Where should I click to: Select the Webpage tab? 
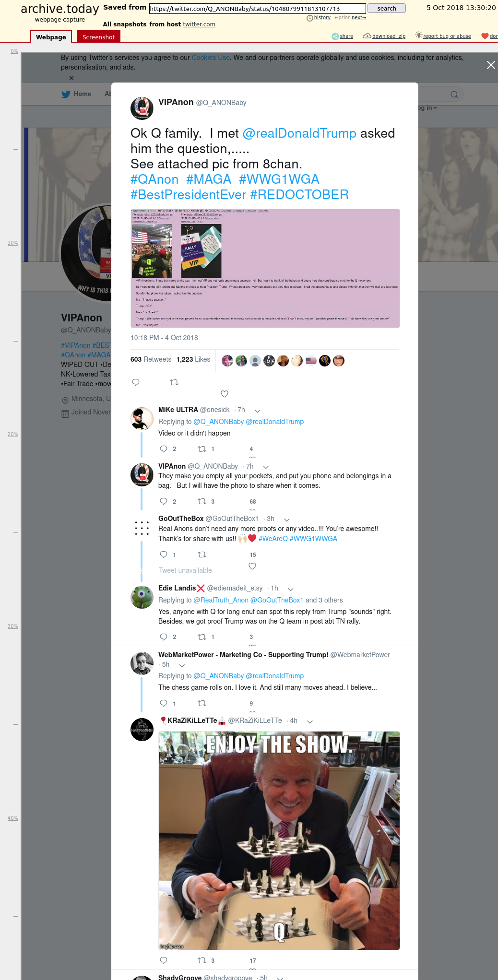point(51,37)
